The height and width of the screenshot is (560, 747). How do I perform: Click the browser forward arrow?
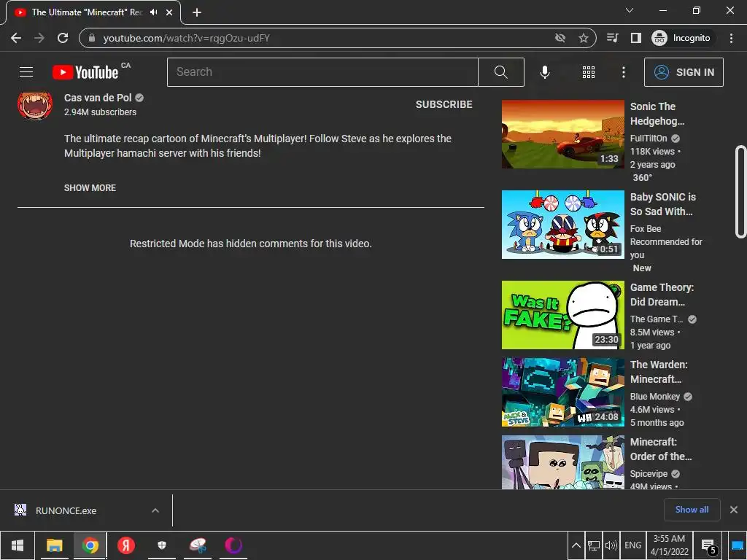pos(39,38)
